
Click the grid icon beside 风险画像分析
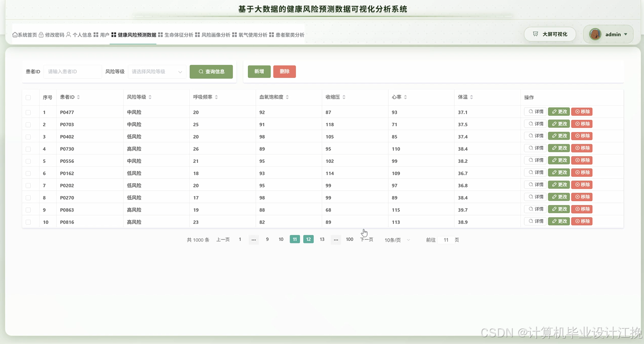click(198, 35)
